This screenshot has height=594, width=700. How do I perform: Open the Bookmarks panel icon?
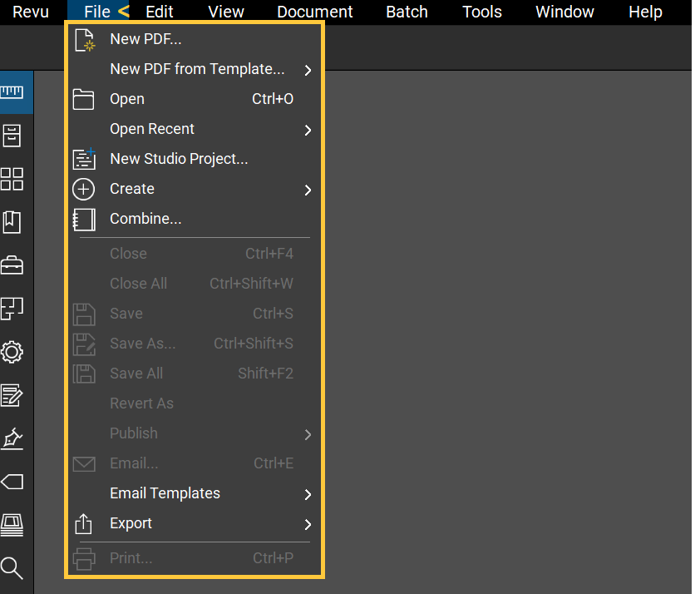pyautogui.click(x=12, y=222)
